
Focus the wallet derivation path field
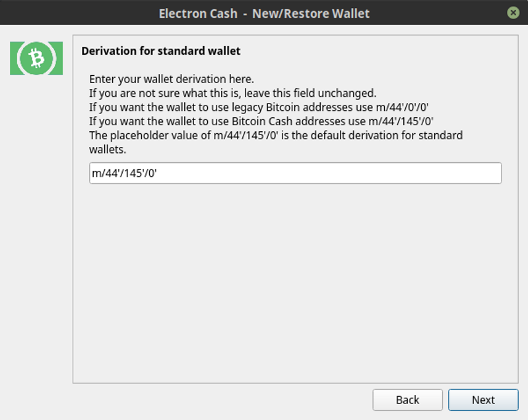(295, 173)
